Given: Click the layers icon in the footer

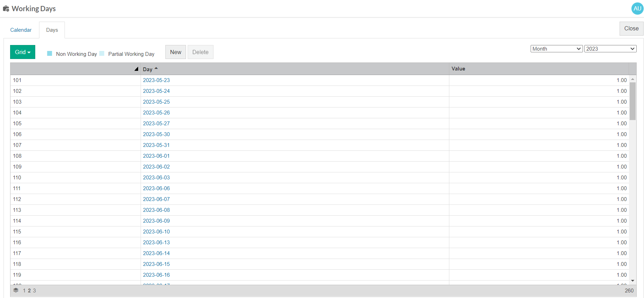Looking at the screenshot, I should pyautogui.click(x=16, y=290).
